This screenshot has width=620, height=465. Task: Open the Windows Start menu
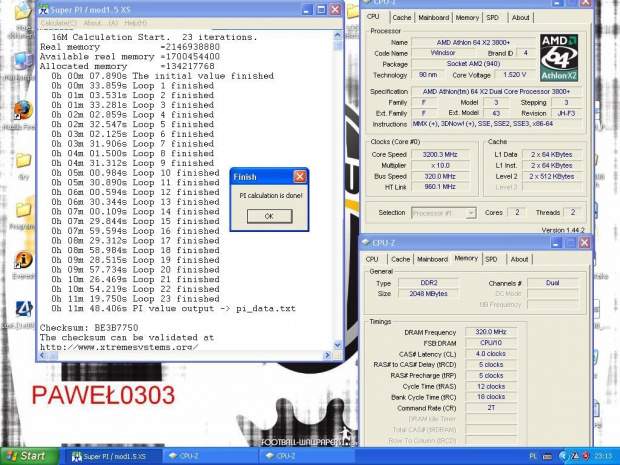click(x=28, y=456)
